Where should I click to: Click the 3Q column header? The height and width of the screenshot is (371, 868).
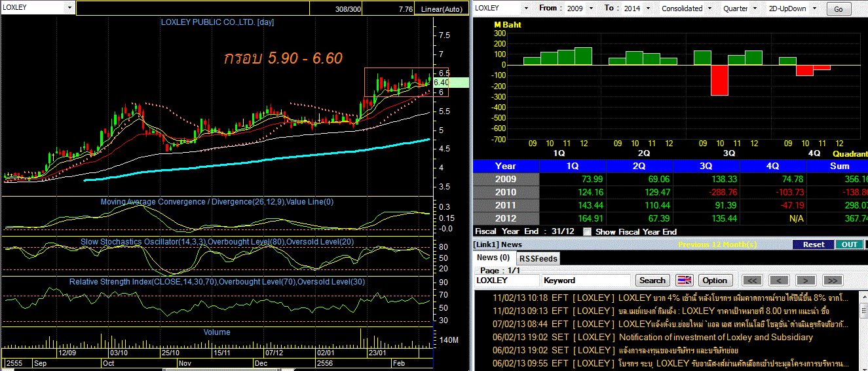click(x=706, y=166)
